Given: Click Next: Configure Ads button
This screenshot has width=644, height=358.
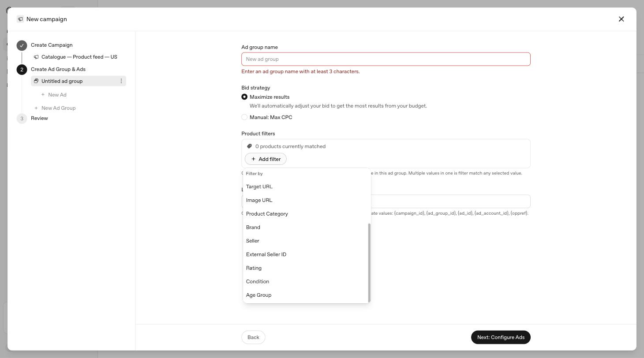Looking at the screenshot, I should coord(501,337).
